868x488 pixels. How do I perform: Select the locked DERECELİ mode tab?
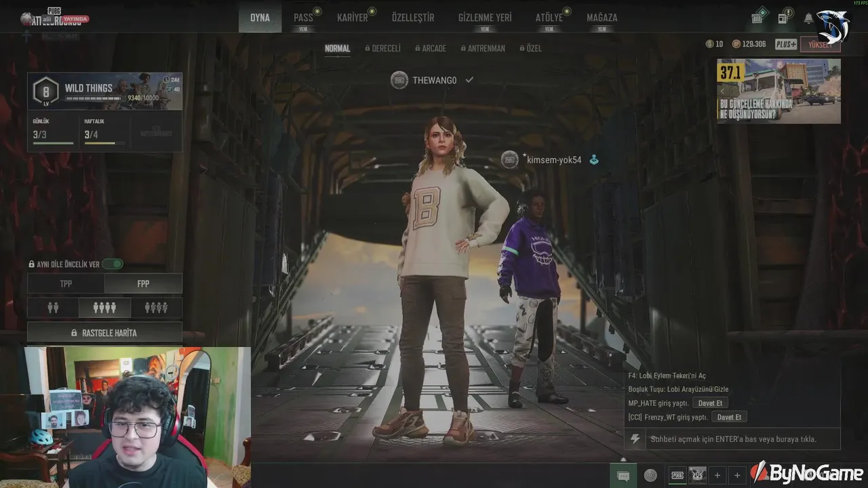click(383, 49)
